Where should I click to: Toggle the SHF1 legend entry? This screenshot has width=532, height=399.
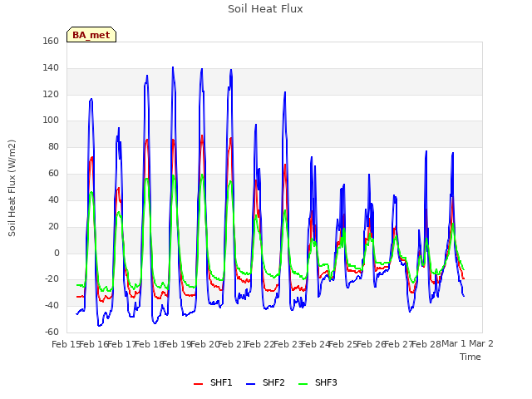click(213, 382)
